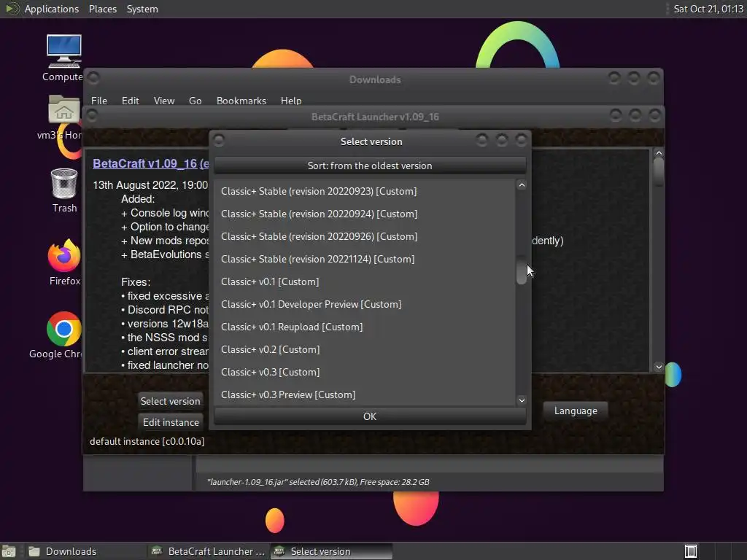Click the show desktop icon in bottom panel
This screenshot has width=747, height=560.
coord(9,551)
